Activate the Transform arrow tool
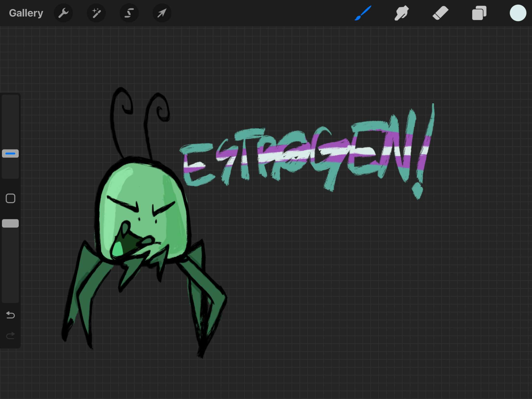Image resolution: width=532 pixels, height=399 pixels. coord(162,13)
